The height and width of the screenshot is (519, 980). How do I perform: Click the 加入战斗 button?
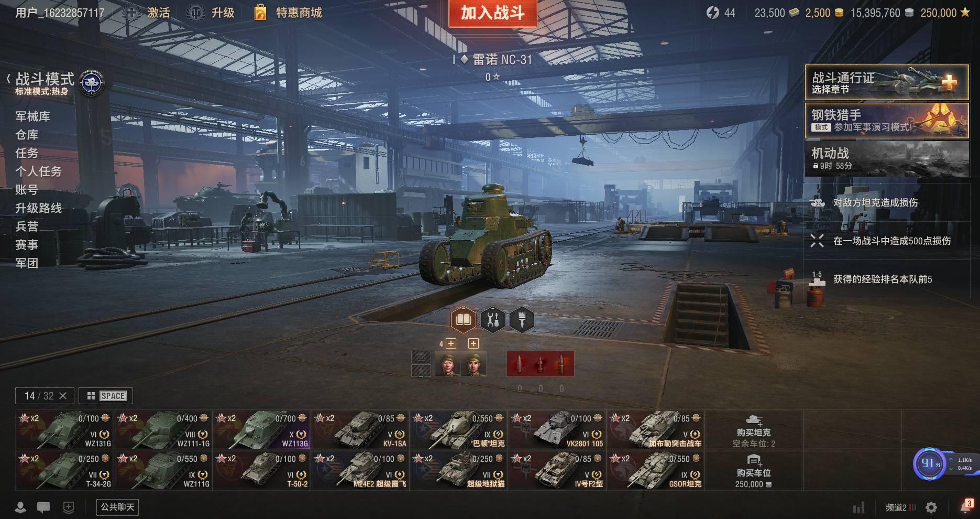pyautogui.click(x=493, y=13)
